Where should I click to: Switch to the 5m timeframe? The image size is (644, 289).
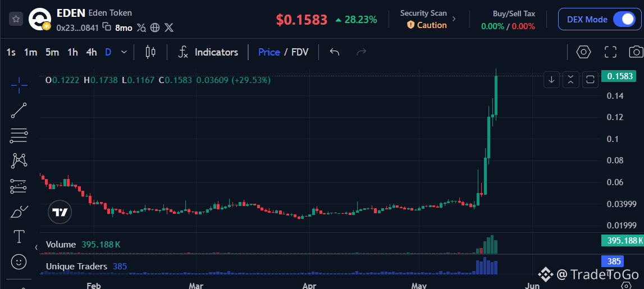click(52, 52)
